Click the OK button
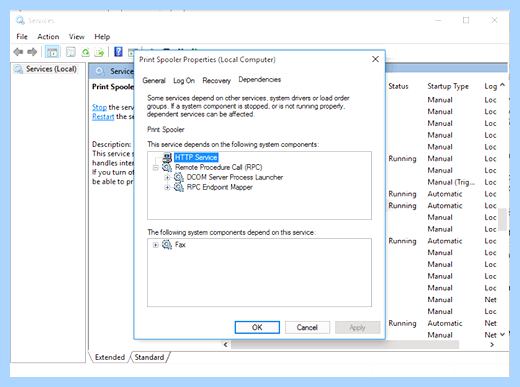The width and height of the screenshot is (520, 387). (x=257, y=327)
